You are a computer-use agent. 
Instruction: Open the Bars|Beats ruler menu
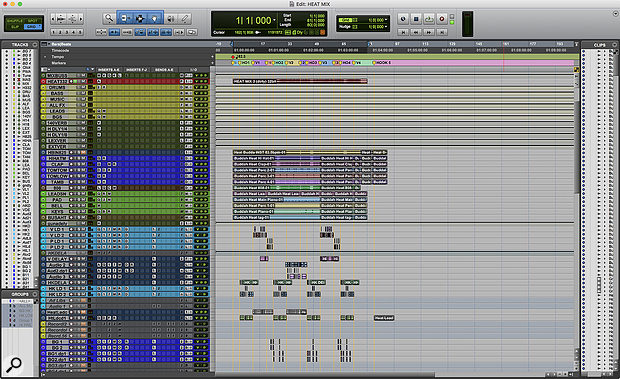[x=45, y=44]
